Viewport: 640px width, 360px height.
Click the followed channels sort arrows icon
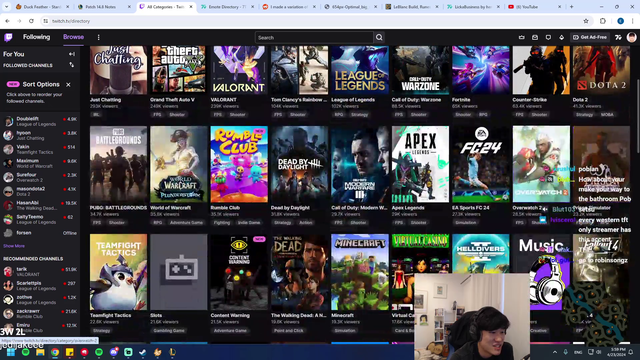click(72, 65)
